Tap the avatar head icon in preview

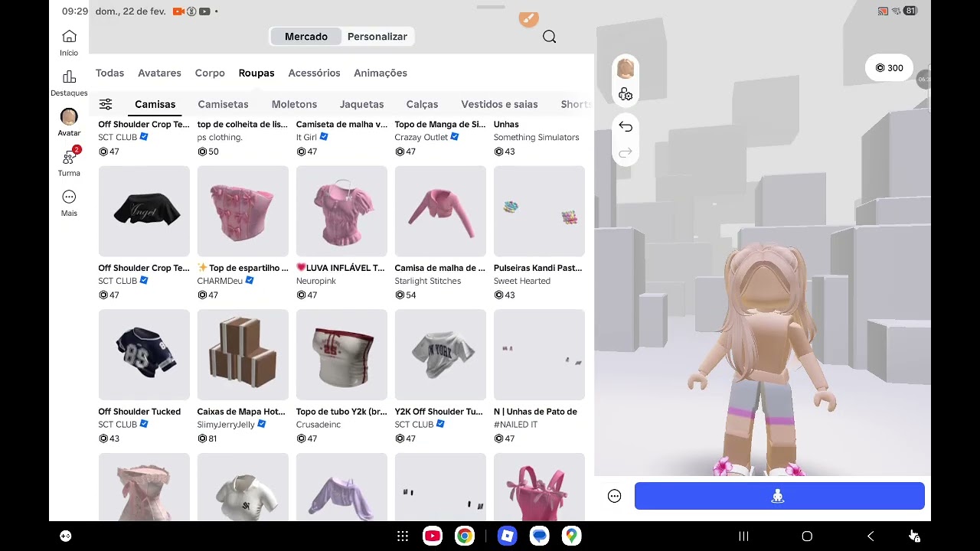pyautogui.click(x=626, y=68)
